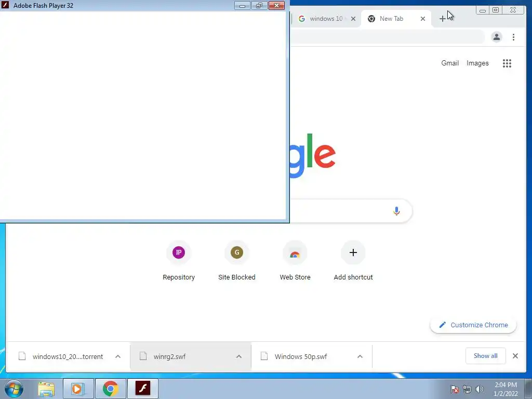Expand options for winrg2.swf download
Viewport: 532px width, 399px height.
239,356
